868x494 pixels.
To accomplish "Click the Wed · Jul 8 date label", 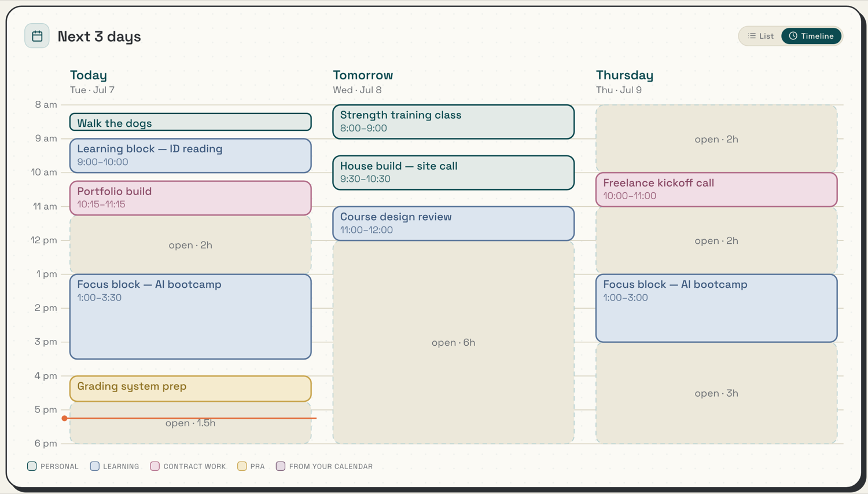I will pyautogui.click(x=357, y=90).
